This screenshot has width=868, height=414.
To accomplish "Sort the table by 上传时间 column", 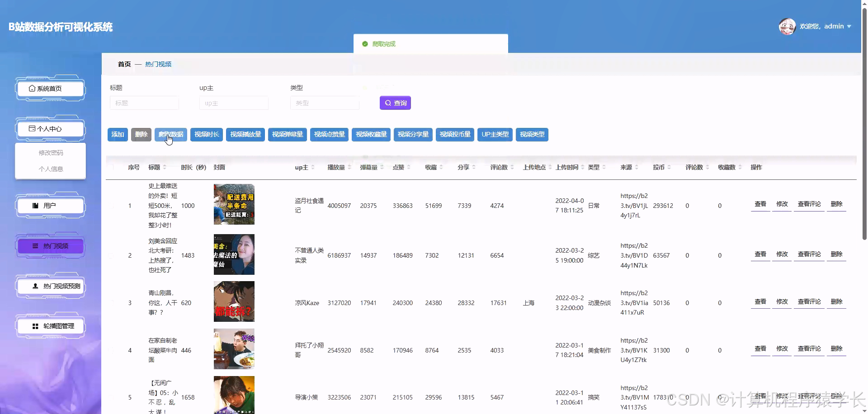I will pyautogui.click(x=583, y=167).
